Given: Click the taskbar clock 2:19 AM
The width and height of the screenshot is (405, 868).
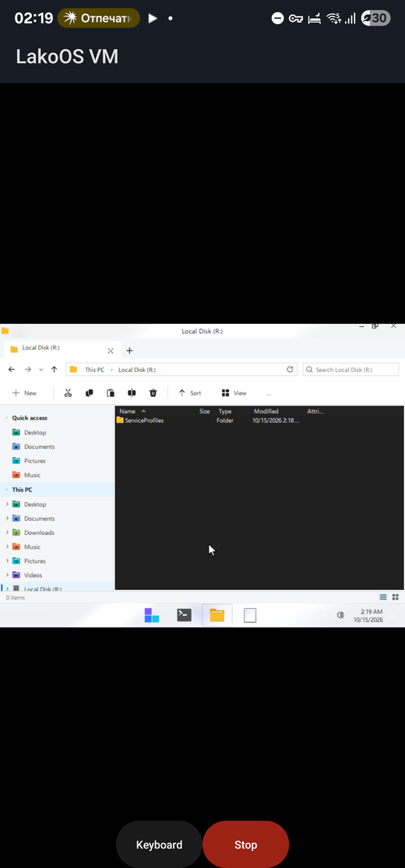Looking at the screenshot, I should [x=368, y=616].
